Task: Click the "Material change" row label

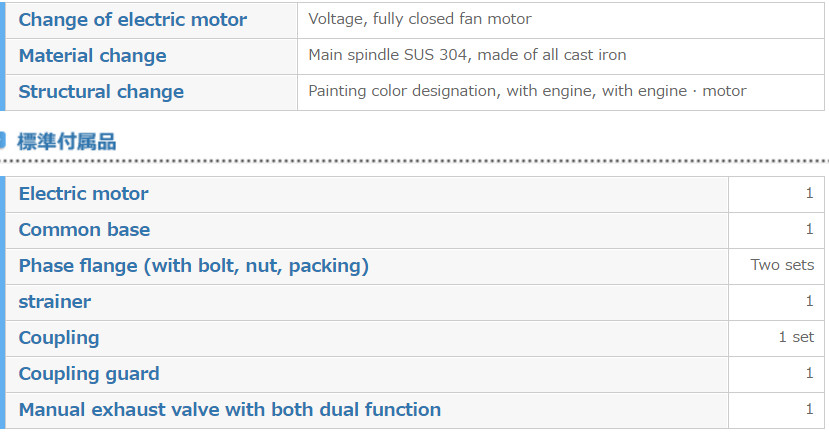Action: point(93,56)
